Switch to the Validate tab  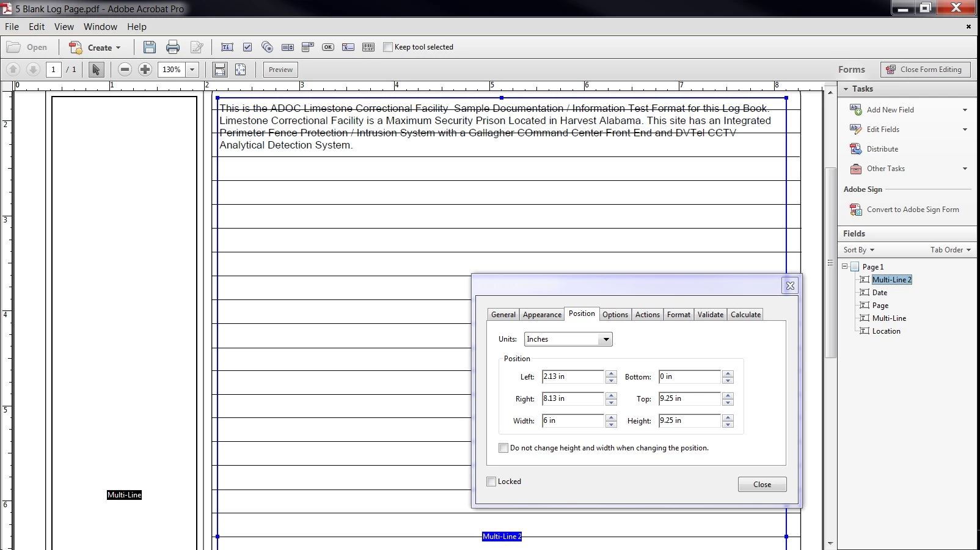click(x=711, y=315)
